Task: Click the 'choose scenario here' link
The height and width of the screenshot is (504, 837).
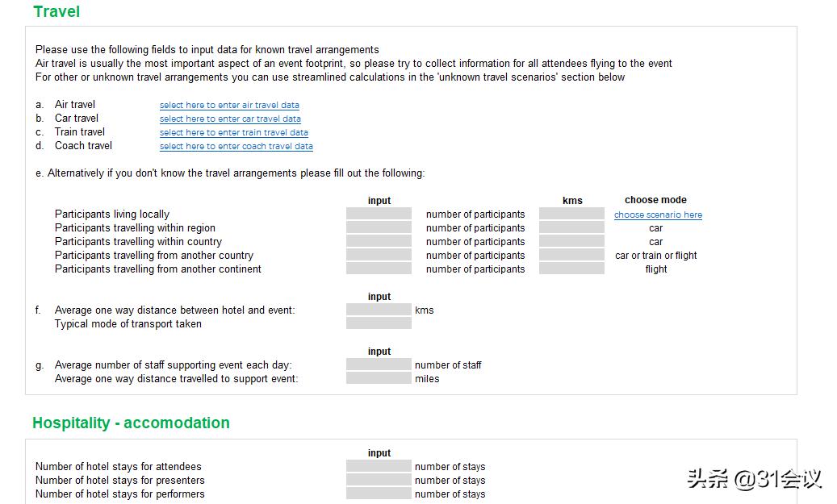Action: pos(658,215)
